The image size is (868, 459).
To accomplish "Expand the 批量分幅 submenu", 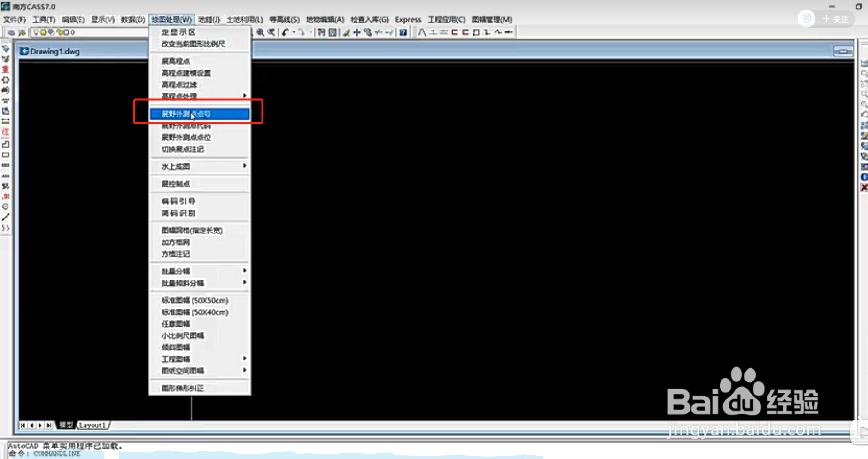I will point(200,271).
